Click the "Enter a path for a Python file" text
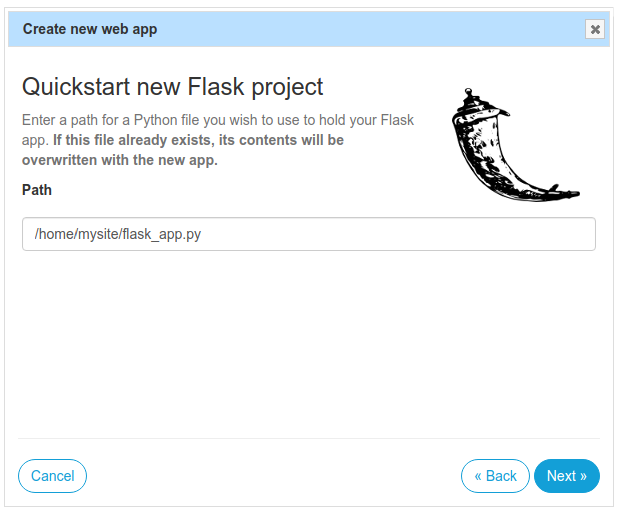 (x=130, y=120)
